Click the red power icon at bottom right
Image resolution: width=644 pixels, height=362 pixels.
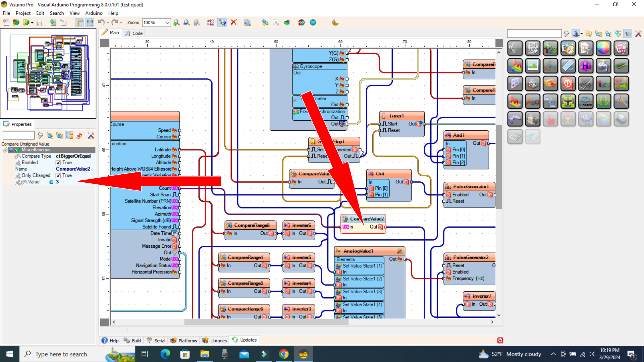500,340
